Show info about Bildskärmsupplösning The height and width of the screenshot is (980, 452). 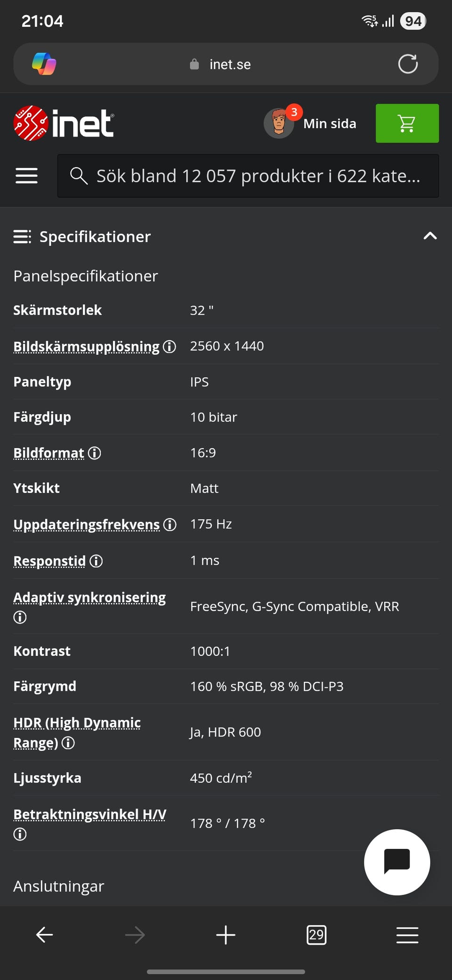(169, 347)
